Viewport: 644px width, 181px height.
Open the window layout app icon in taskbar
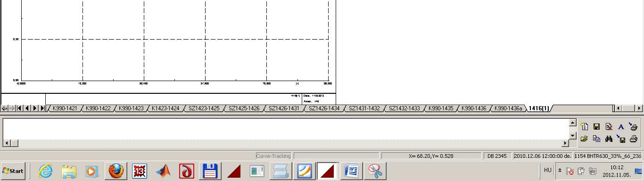(x=257, y=171)
